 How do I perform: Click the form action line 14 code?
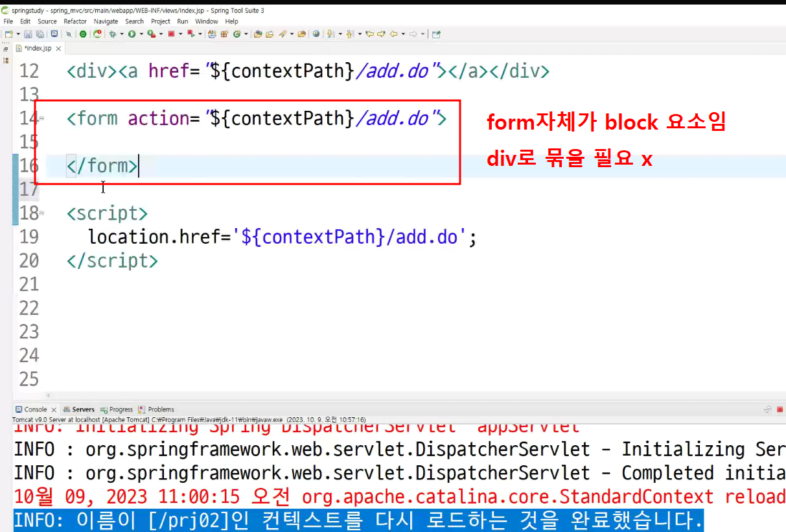257,119
